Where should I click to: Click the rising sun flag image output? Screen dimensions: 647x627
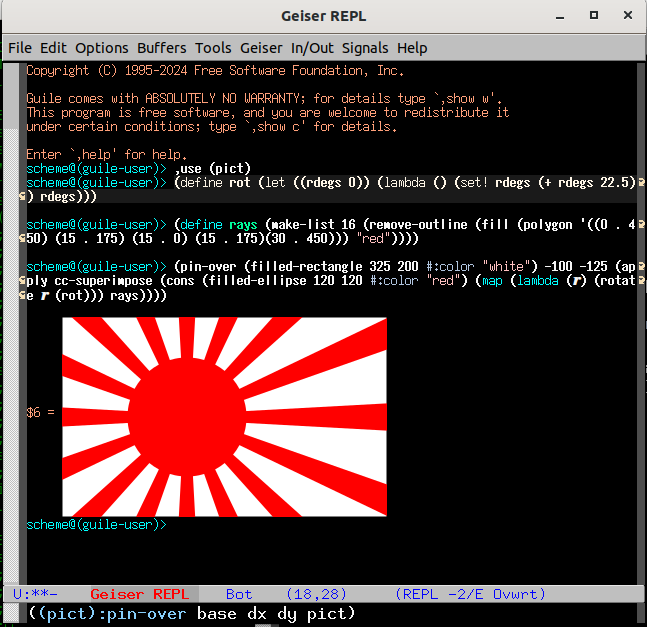[x=224, y=417]
